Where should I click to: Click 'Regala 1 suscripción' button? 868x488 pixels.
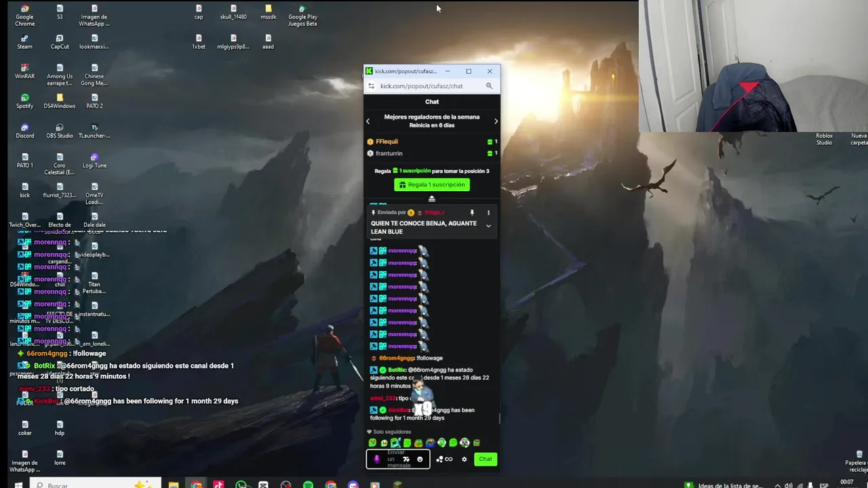click(x=431, y=184)
